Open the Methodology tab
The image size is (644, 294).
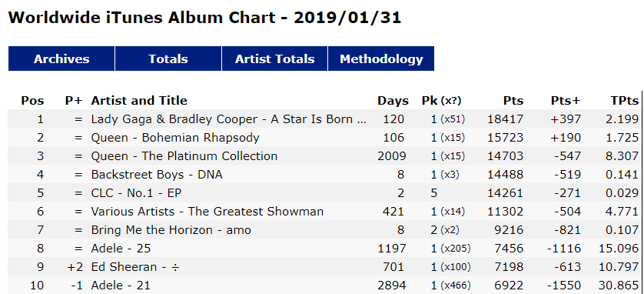point(381,58)
